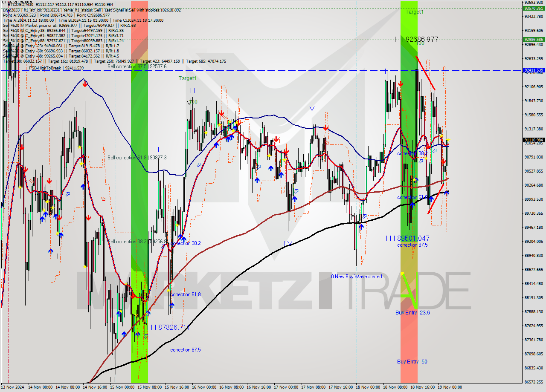Click the 93693.930 price scale label
This screenshot has width=546, height=392.
click(x=534, y=2)
